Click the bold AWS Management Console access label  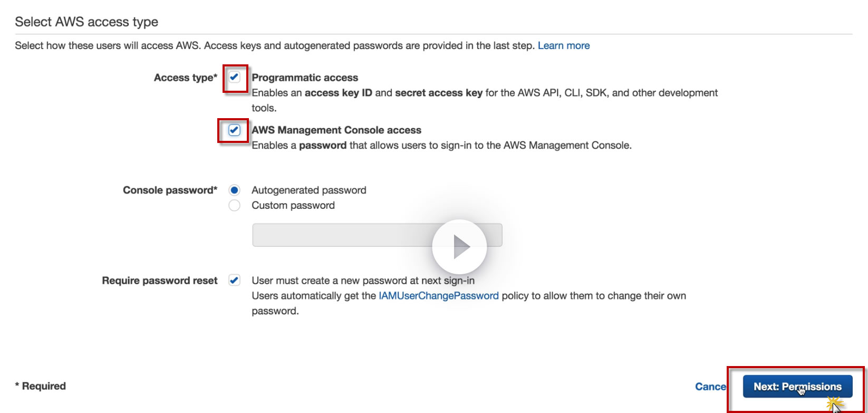click(x=336, y=130)
